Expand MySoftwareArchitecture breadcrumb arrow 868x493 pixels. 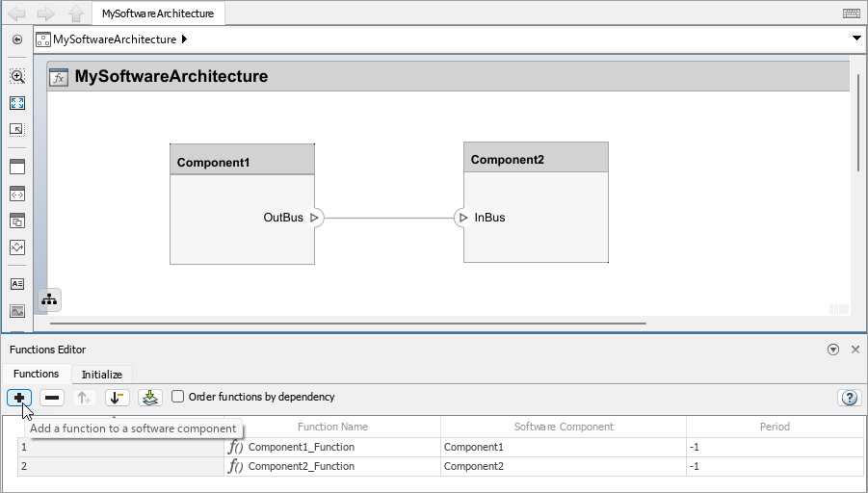click(x=184, y=39)
